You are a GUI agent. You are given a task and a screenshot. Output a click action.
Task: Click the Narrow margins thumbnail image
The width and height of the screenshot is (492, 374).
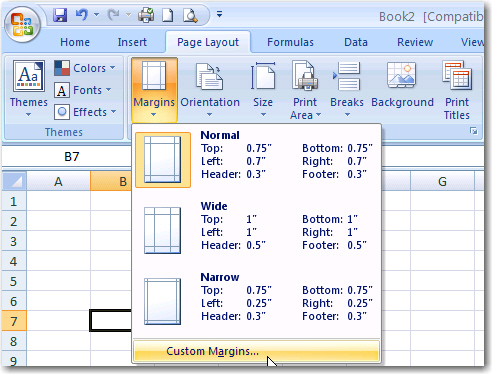tap(163, 301)
